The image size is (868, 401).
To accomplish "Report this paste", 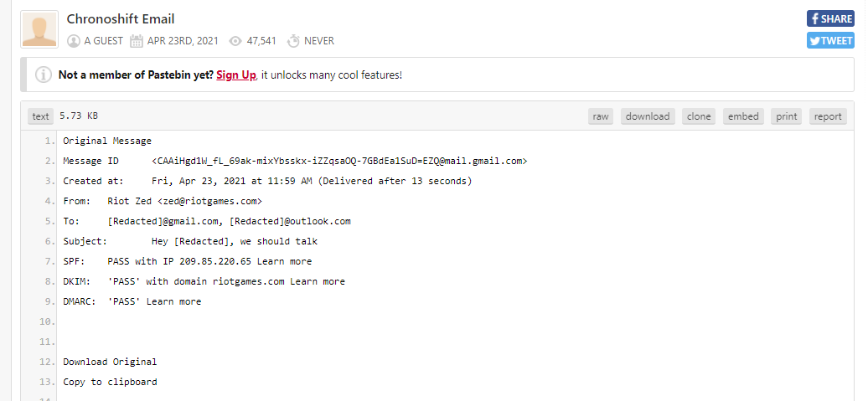I will (828, 116).
